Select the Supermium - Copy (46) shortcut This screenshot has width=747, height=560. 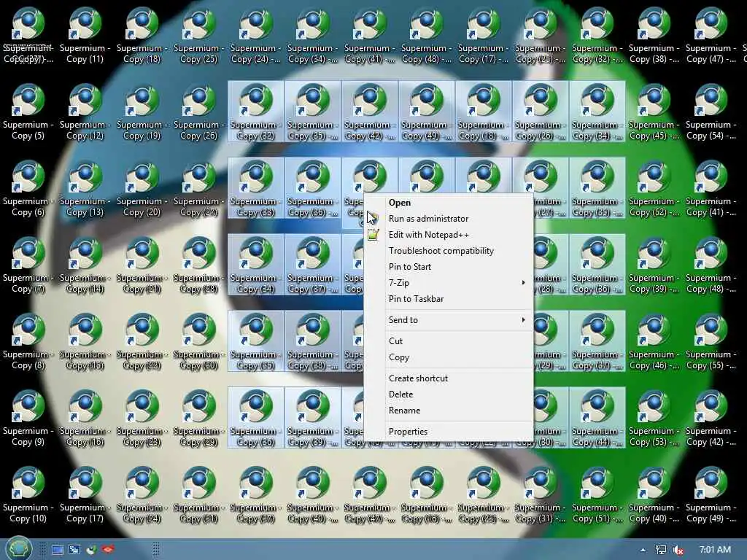654,343
